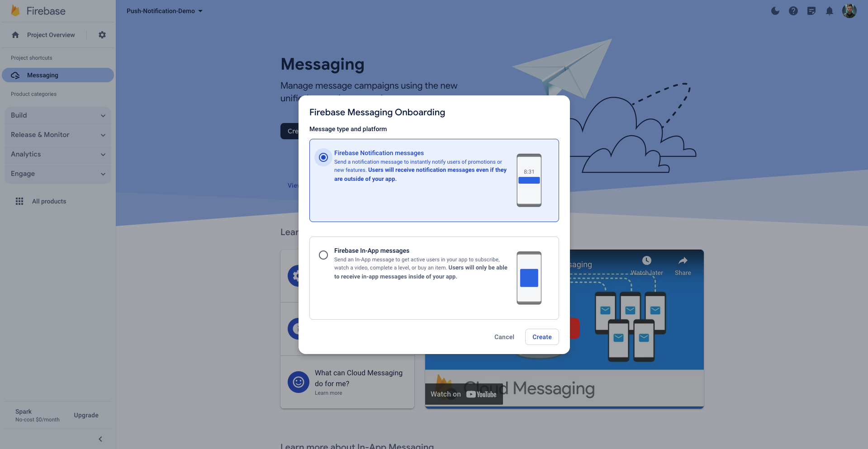The height and width of the screenshot is (449, 868).
Task: Click the smiley icon for Cloud Messaging card
Action: [x=299, y=382]
